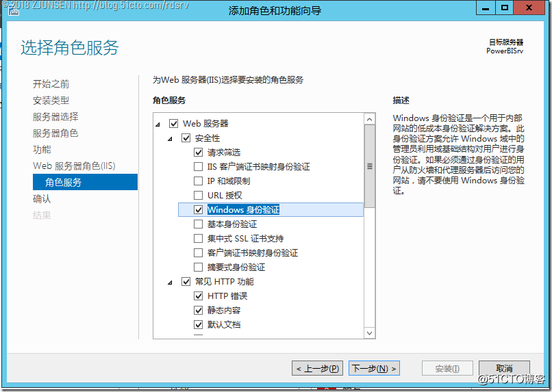This screenshot has width=552, height=392.
Task: Click the 下一步(N) button
Action: (x=374, y=369)
